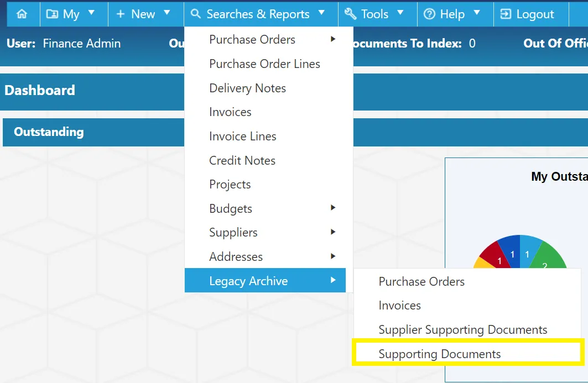588x383 pixels.
Task: Click the question mark Help icon
Action: (429, 14)
